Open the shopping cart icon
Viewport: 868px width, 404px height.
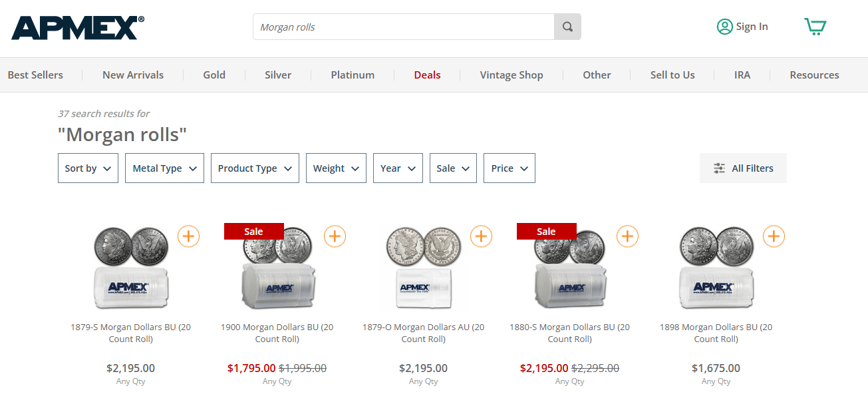point(815,27)
